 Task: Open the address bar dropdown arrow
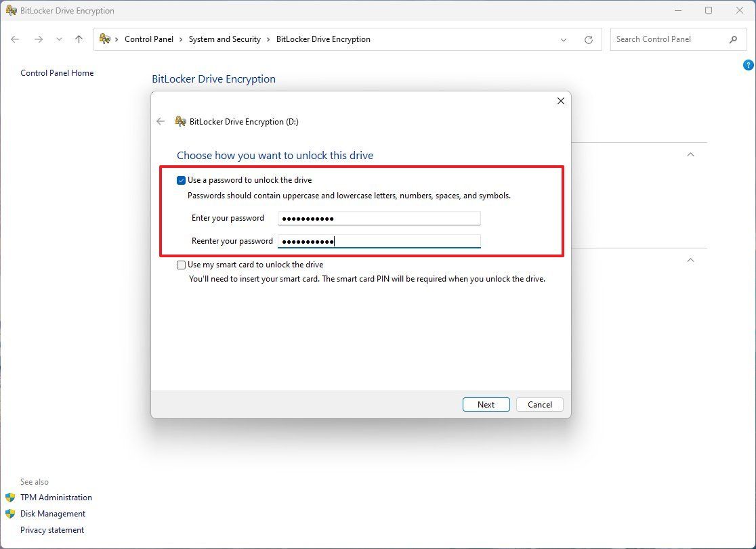[x=564, y=39]
